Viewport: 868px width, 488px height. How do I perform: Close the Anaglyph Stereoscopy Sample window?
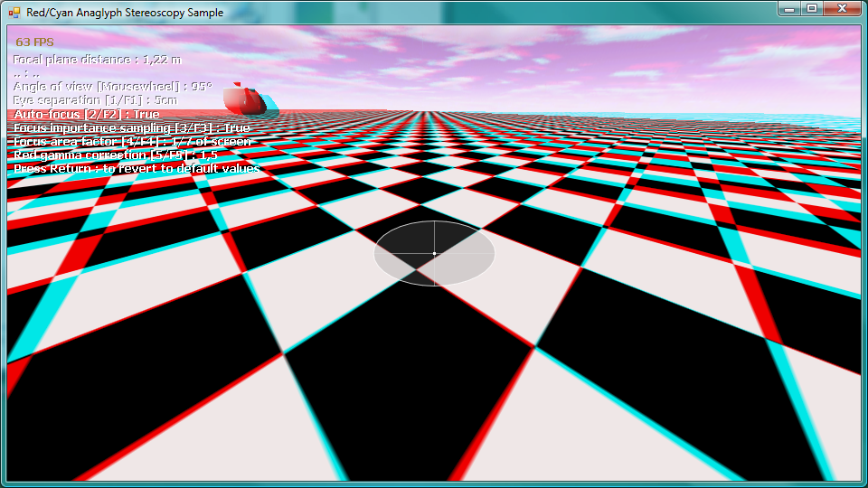842,8
